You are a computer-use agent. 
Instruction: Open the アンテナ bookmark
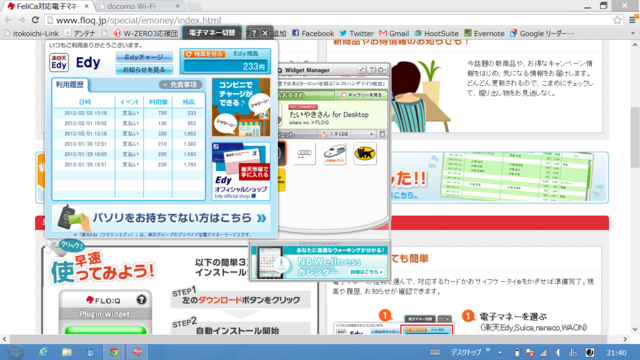click(80, 33)
